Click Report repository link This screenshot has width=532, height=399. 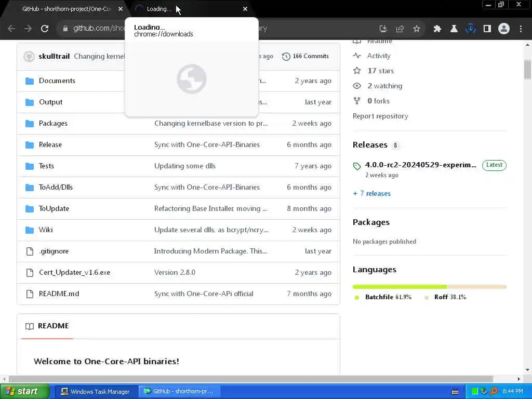380,116
